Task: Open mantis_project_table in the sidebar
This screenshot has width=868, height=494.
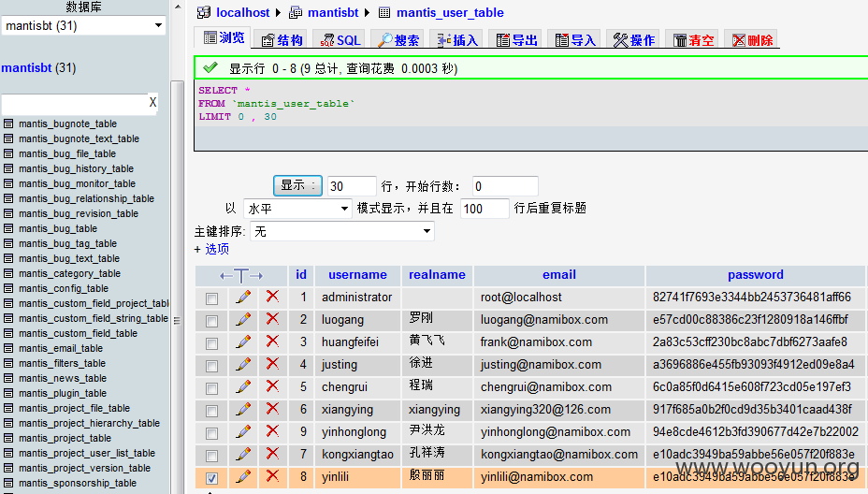Action: [x=65, y=438]
